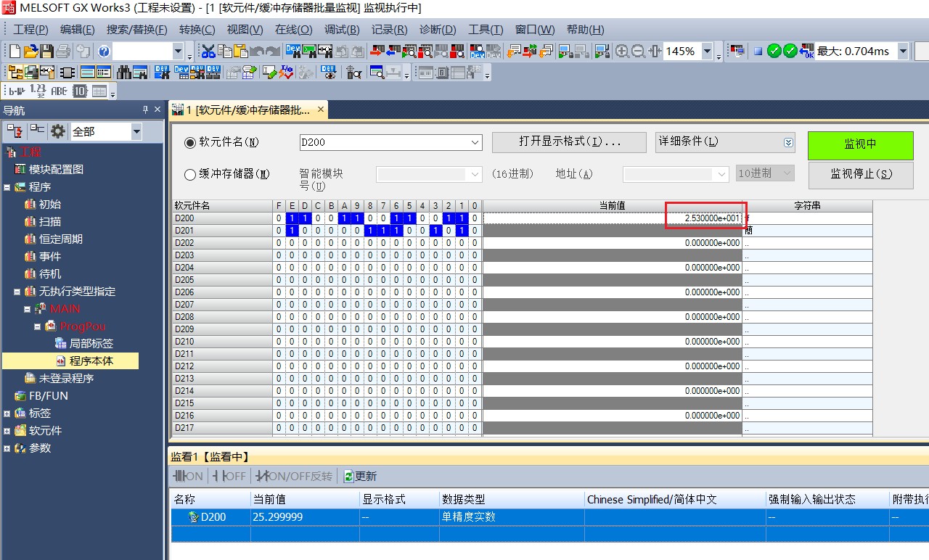
Task: Expand the 标签 tree node
Action: click(x=7, y=413)
